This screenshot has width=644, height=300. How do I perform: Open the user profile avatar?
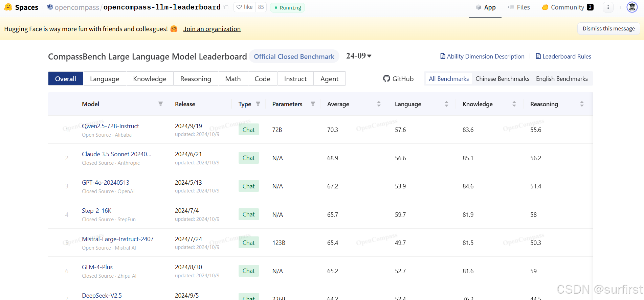tap(632, 7)
